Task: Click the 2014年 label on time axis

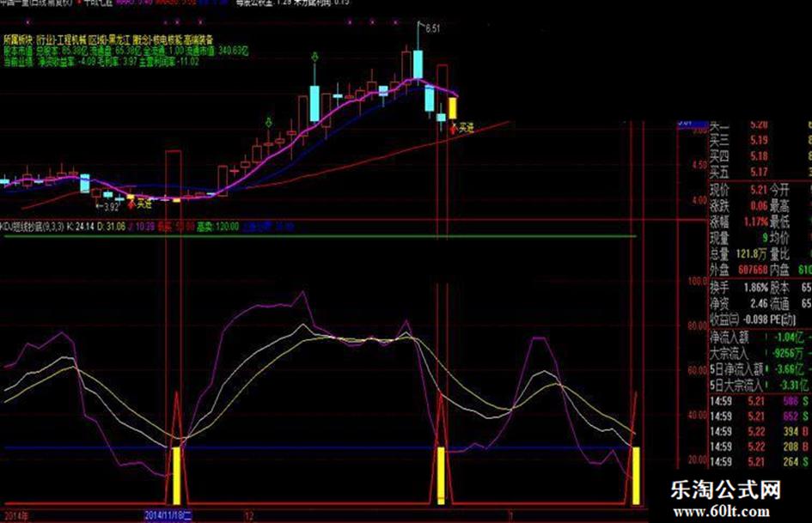Action: [x=16, y=516]
